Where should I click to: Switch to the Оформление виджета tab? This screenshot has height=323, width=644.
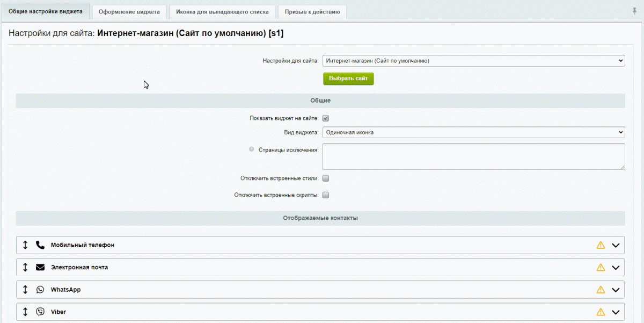[129, 12]
